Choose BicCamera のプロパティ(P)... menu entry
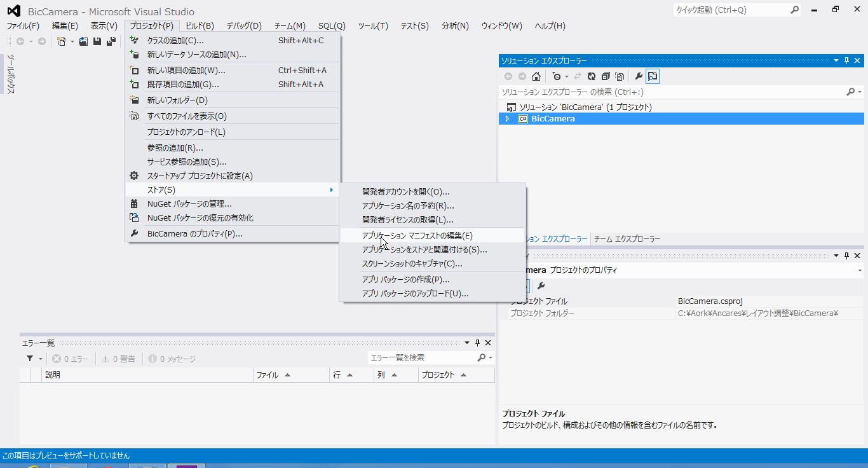868x468 pixels. pos(233,233)
